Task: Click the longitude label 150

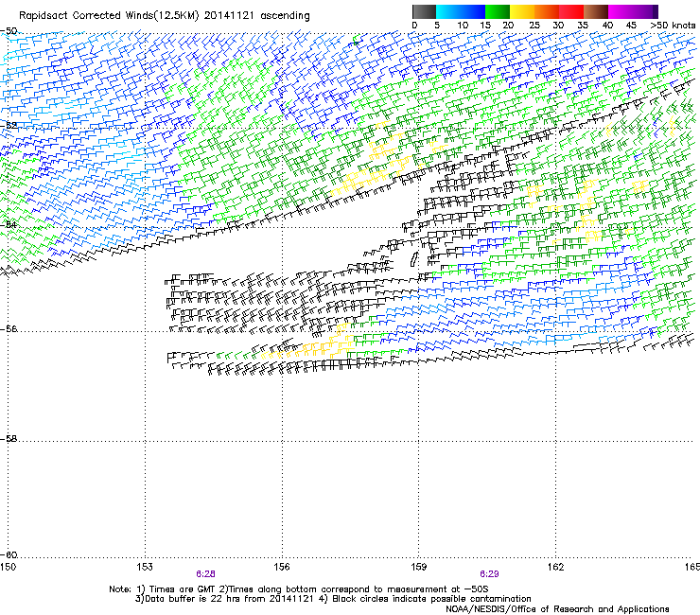Action: coord(8,567)
